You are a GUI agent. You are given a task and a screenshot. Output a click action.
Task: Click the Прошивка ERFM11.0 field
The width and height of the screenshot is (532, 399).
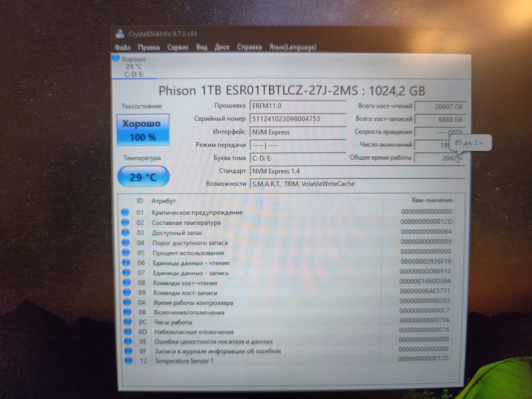pos(298,106)
